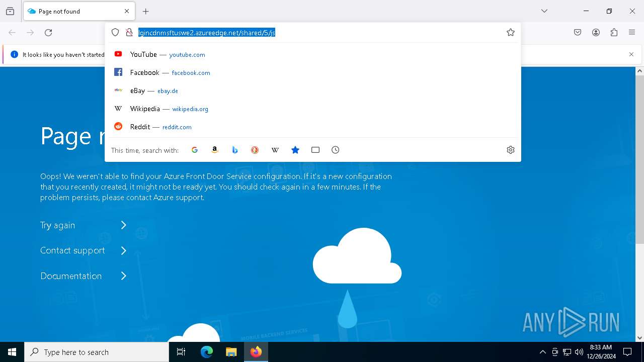
Task: Click chevron next to Try again
Action: coord(123,225)
